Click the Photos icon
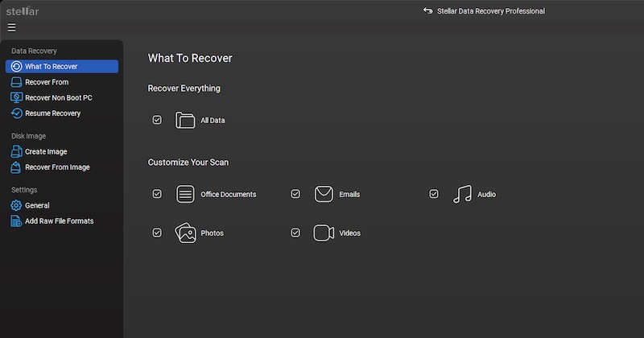Screen dimensions: 644x338 point(186,233)
